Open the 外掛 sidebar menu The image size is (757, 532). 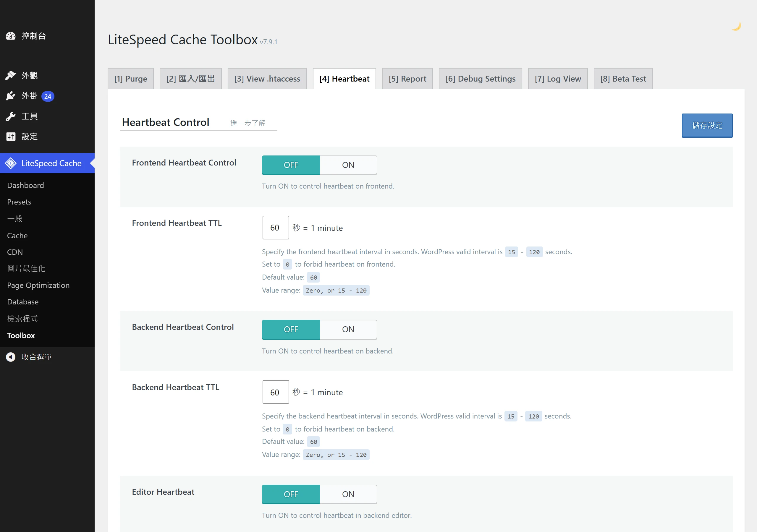pos(30,96)
